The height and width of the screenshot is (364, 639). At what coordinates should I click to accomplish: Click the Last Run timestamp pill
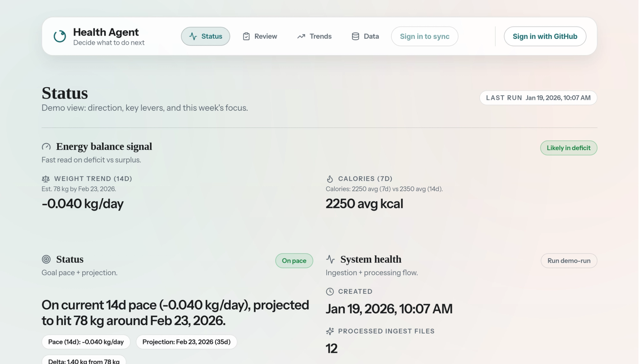coord(538,98)
